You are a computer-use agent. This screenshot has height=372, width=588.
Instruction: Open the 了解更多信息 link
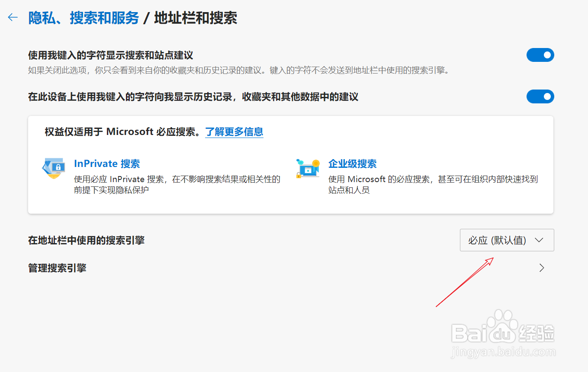234,132
